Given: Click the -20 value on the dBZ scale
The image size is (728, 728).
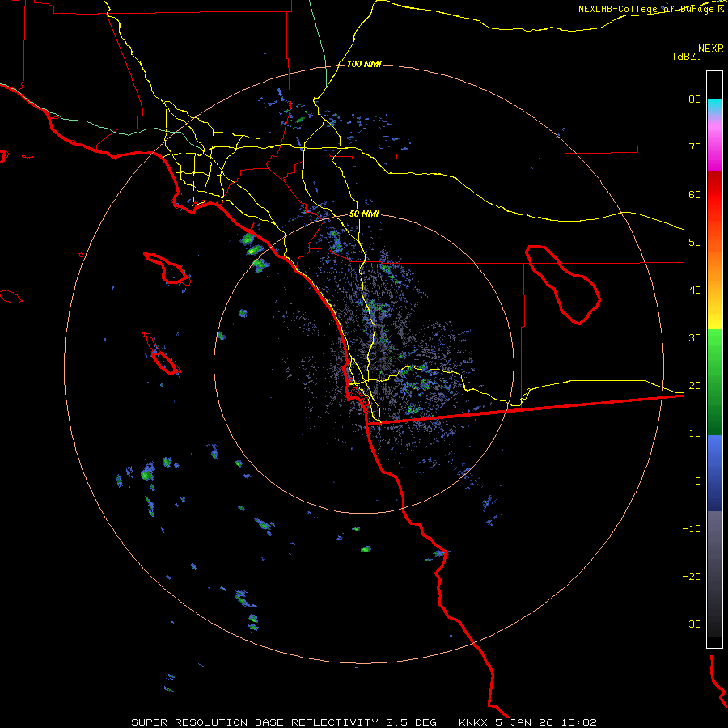Looking at the screenshot, I should (692, 576).
